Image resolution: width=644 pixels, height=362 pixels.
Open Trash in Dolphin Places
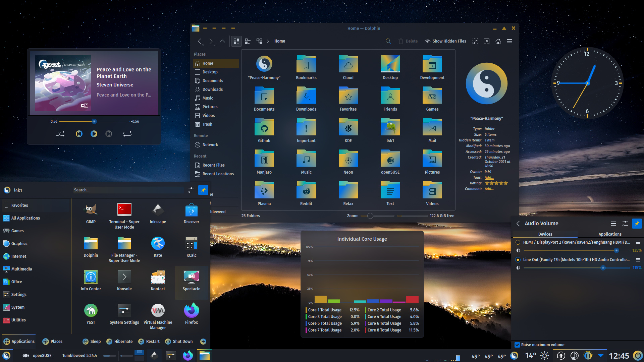coord(216,124)
